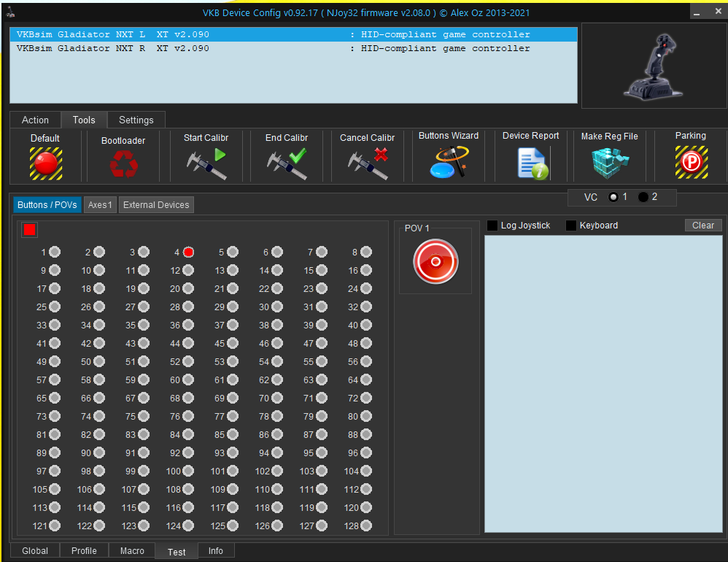Start calibration with Start Calibr icon
728x562 pixels.
206,163
